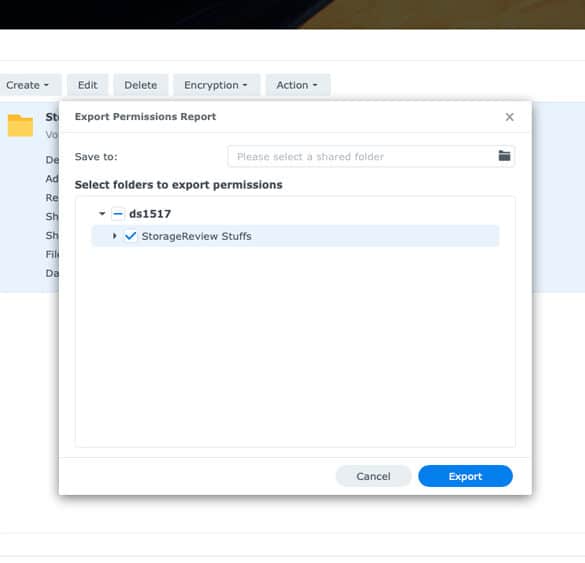Open the Encryption dropdown menu
Viewport: 585px width, 563px height.
[216, 85]
